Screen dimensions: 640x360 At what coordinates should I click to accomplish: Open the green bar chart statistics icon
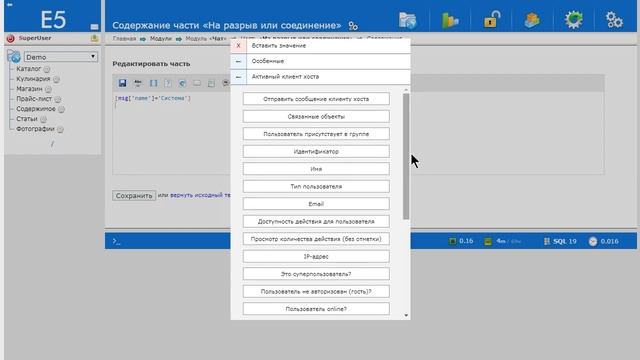click(450, 20)
